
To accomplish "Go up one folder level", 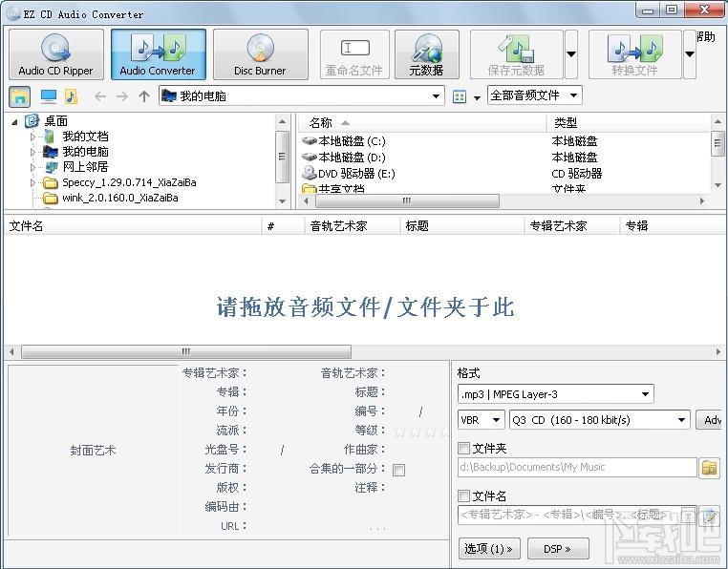I will 144,96.
